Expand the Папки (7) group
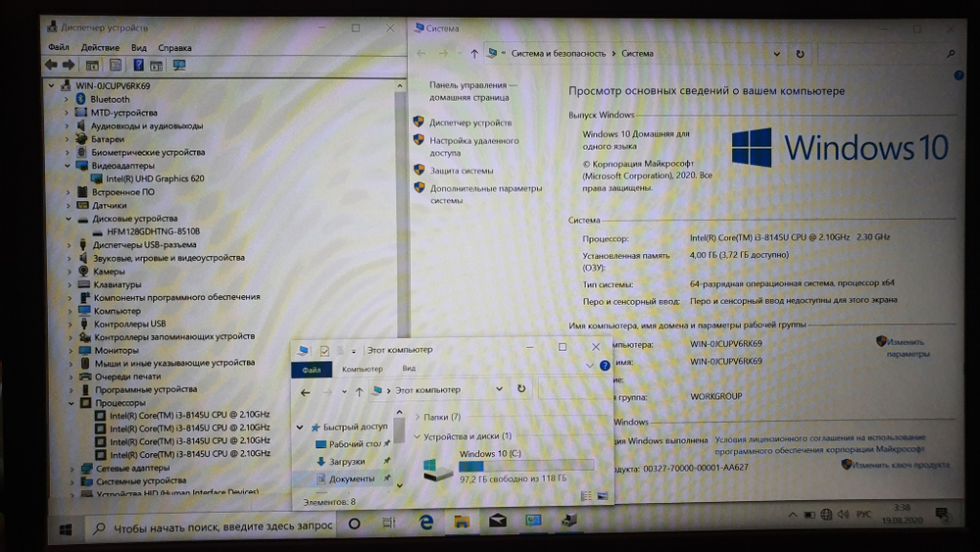The image size is (980, 552). [416, 417]
